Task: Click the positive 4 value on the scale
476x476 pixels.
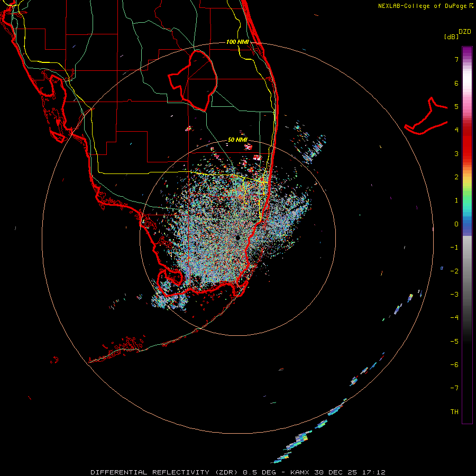Action: point(456,130)
